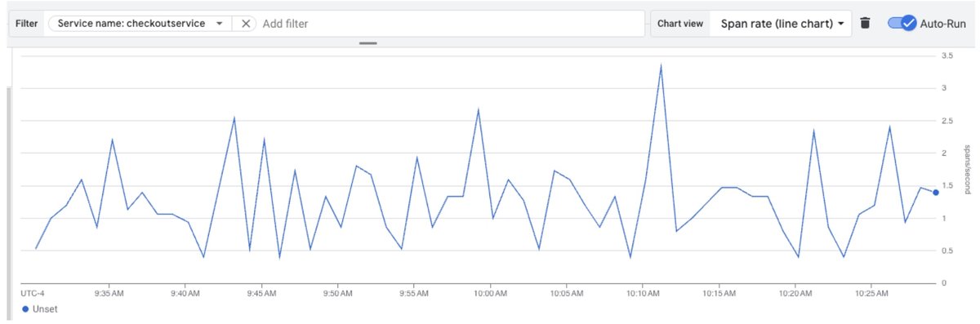This screenshot has width=980, height=324.
Task: Toggle the Auto-Run switch
Action: (902, 24)
